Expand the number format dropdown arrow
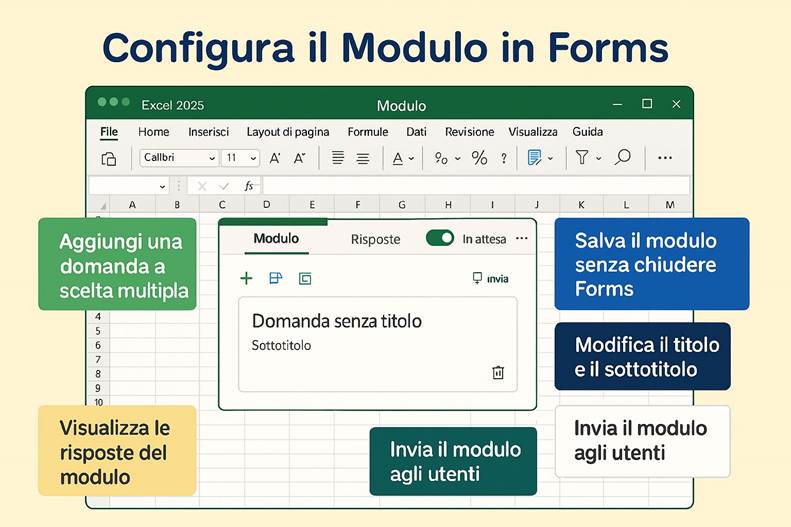Viewport: 791px width, 527px height. (x=458, y=158)
